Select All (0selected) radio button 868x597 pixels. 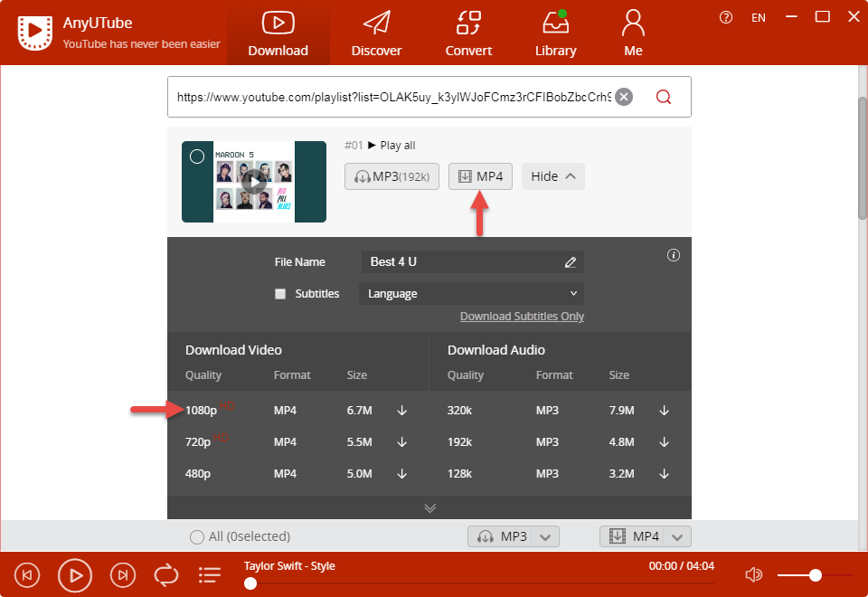(x=196, y=536)
